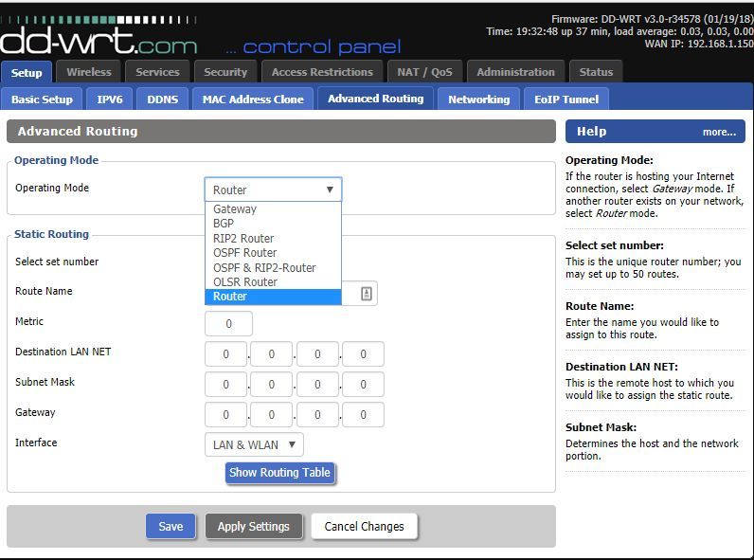Click fourth octet of Destination LAN NET
The height and width of the screenshot is (560, 754).
(x=363, y=354)
